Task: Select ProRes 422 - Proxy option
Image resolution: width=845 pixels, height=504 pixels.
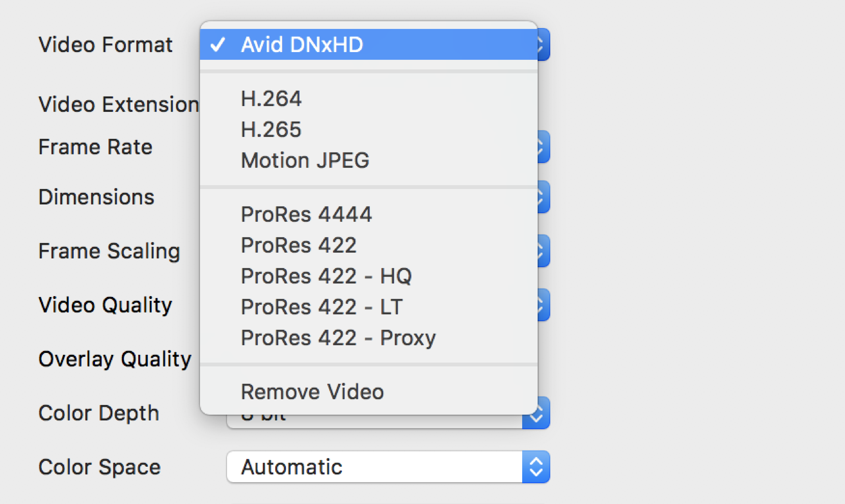Action: click(x=368, y=338)
